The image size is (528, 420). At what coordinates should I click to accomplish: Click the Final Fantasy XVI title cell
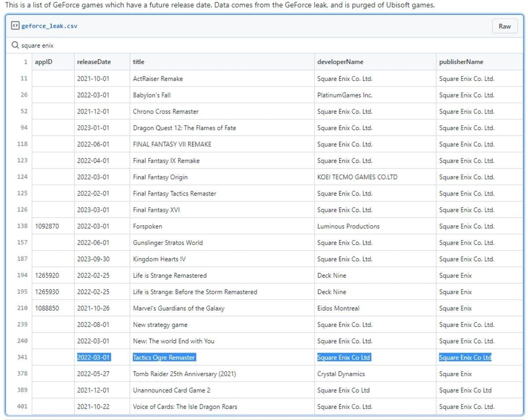156,210
